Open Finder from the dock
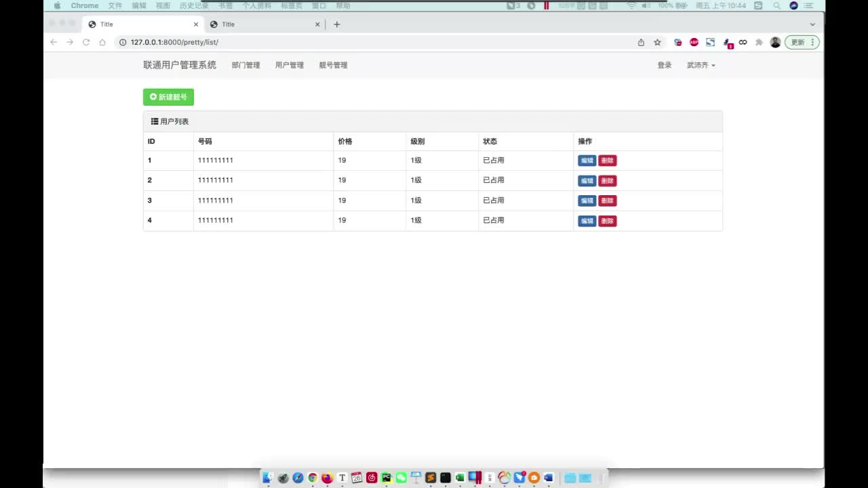This screenshot has height=488, width=868. (268, 478)
